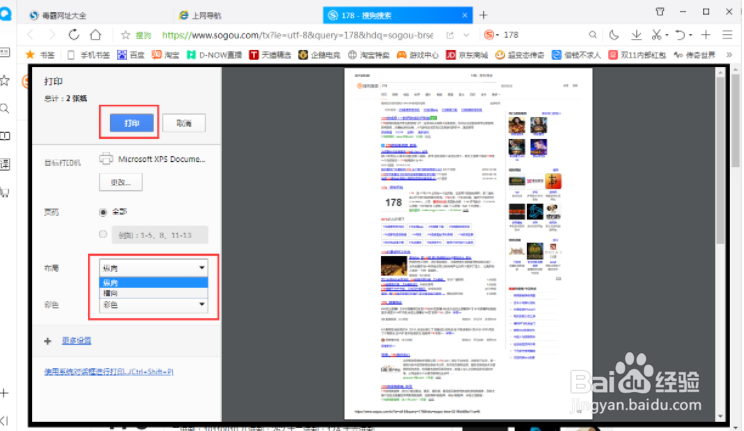Click the scissors screenshot tool icon
Viewport: 744px width, 431px height.
(x=656, y=35)
